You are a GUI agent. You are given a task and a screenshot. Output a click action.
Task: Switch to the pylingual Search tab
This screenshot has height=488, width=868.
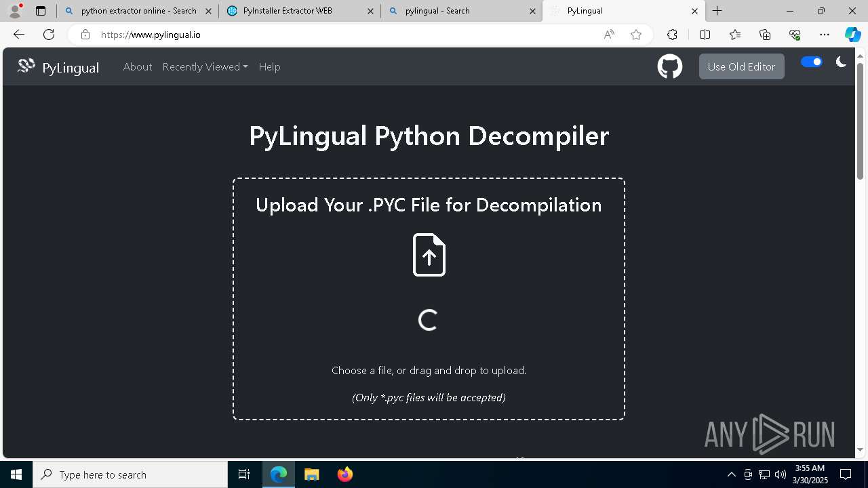[x=461, y=11]
